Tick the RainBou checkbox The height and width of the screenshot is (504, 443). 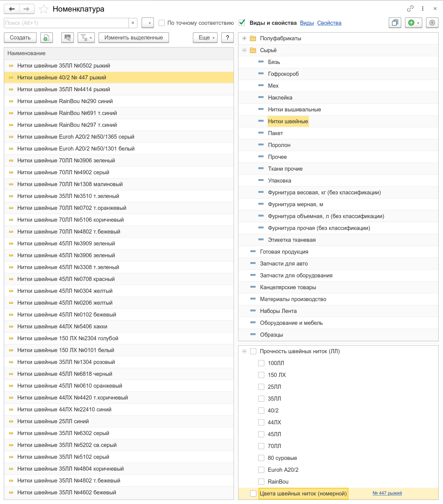click(x=261, y=482)
